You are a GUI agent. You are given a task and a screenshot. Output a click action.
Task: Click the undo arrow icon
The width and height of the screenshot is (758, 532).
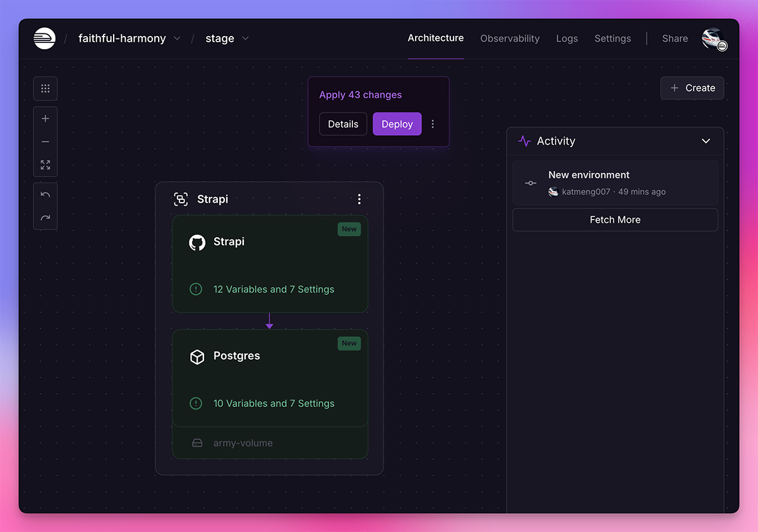[x=45, y=195]
